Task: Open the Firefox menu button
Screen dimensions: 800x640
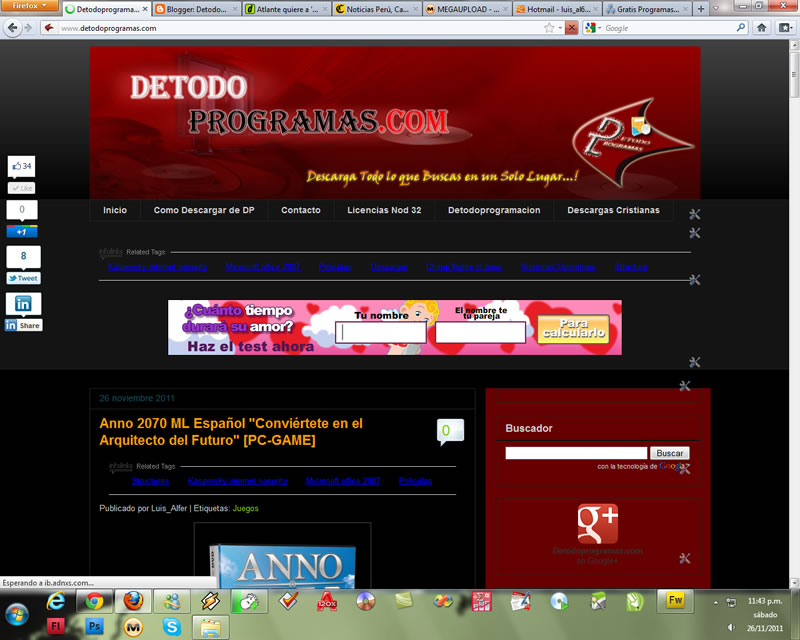Action: (x=29, y=5)
